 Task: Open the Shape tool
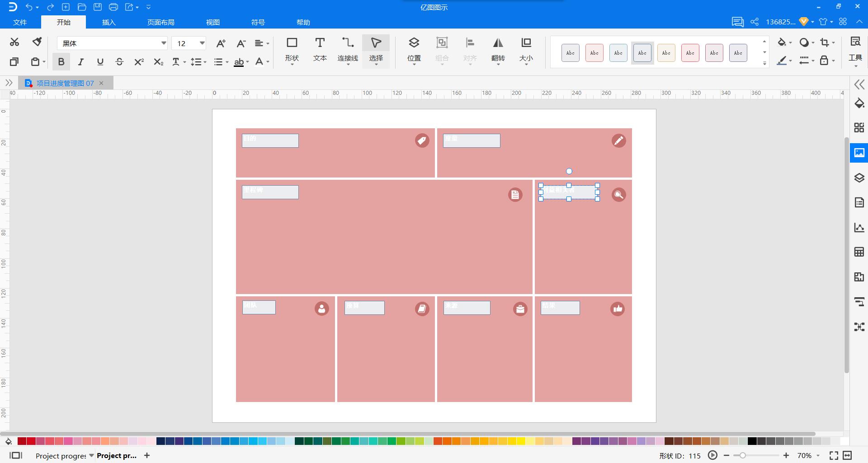(292, 49)
